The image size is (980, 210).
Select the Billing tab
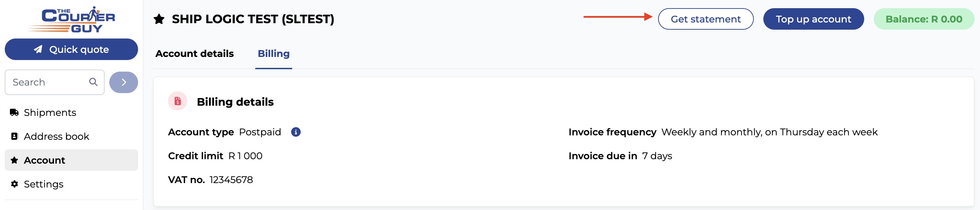tap(274, 54)
